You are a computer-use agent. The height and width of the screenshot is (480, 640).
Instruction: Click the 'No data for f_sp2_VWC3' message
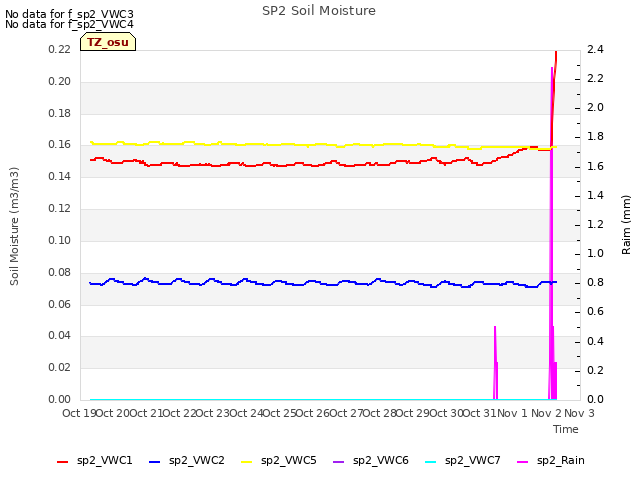(69, 14)
